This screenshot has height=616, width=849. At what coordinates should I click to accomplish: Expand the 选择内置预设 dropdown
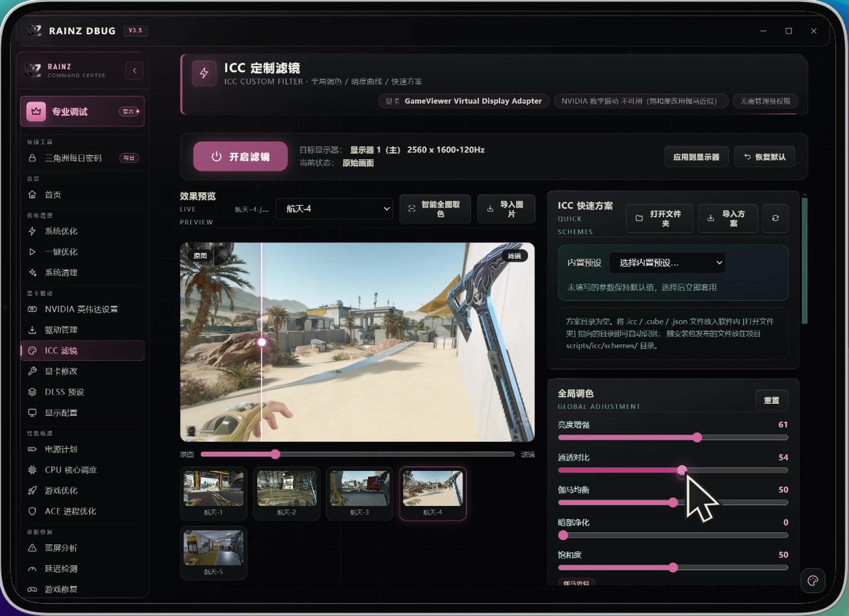[x=668, y=263]
